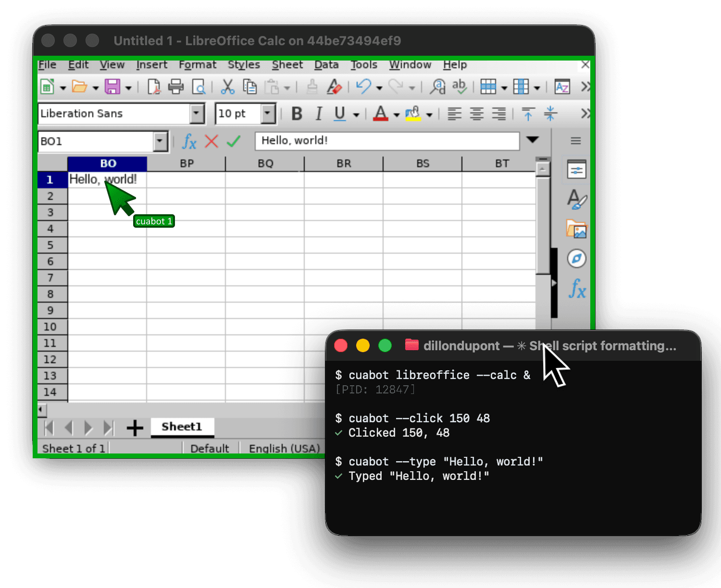This screenshot has height=588, width=721.
Task: Expand the 10 pt font size dropdown
Action: [x=268, y=114]
